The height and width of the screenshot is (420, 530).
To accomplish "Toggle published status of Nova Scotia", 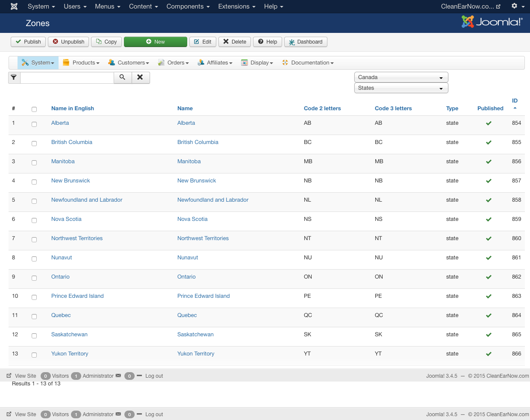I will click(x=489, y=219).
